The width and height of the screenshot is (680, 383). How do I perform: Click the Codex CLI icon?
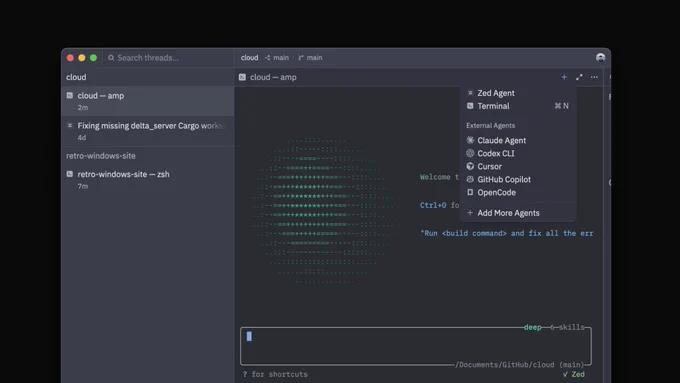[x=470, y=153]
